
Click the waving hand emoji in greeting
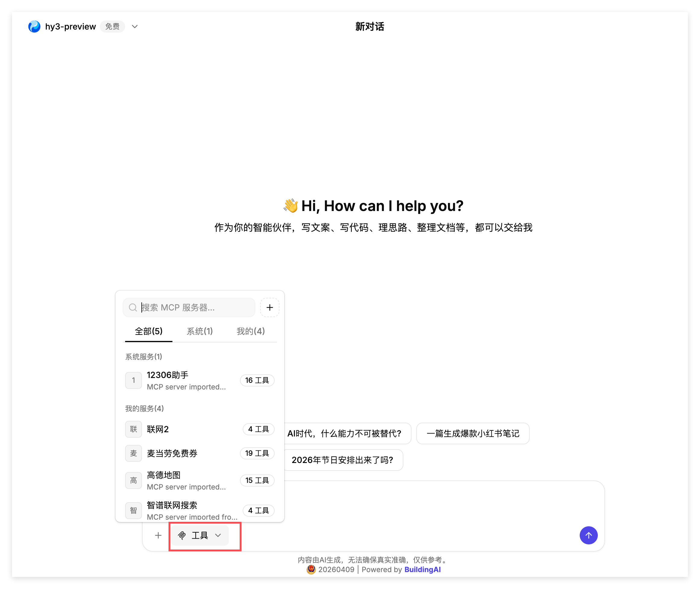point(291,205)
